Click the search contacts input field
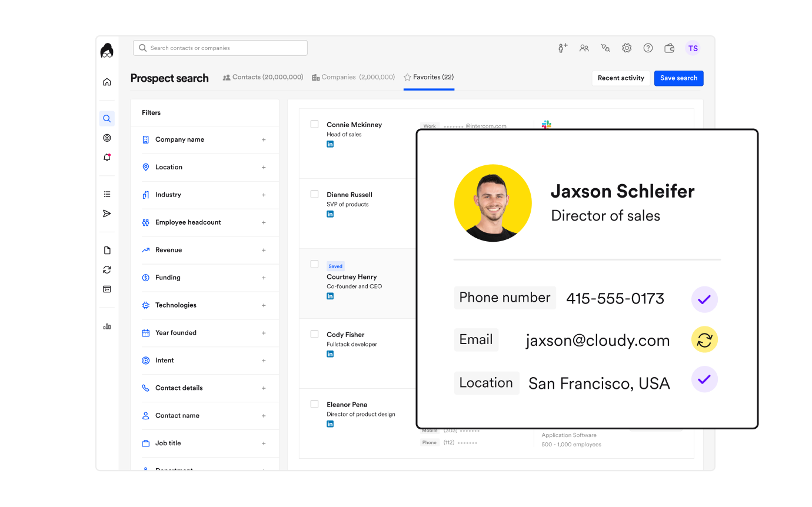 (x=219, y=48)
